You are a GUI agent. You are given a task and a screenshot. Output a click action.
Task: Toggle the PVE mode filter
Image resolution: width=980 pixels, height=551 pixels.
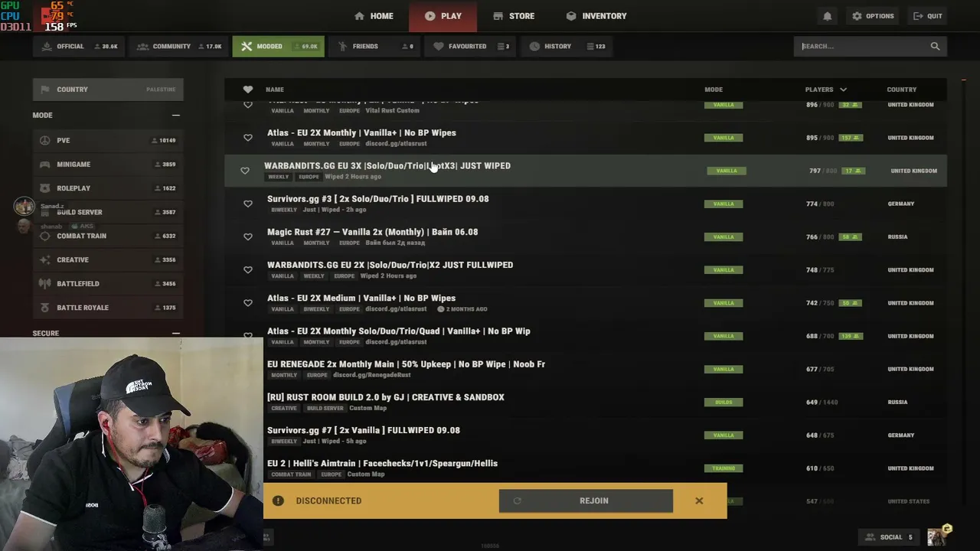tap(108, 141)
